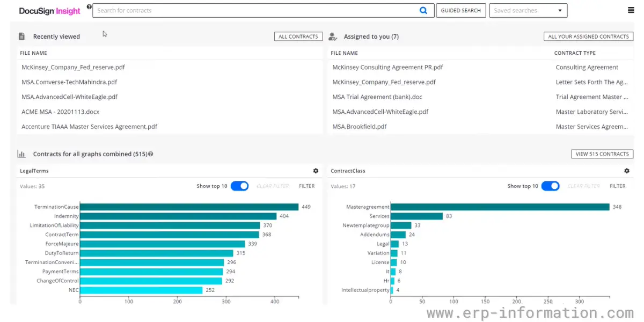Select the Masteragreement bar
The width and height of the screenshot is (644, 322).
tap(500, 207)
